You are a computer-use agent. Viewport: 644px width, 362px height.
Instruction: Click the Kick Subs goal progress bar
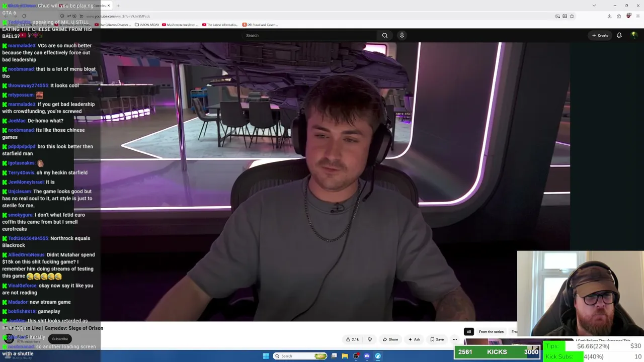[594, 356]
